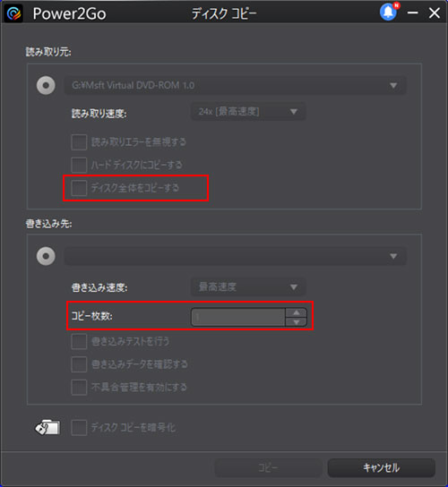Increase copy count with up arrow

(x=297, y=312)
